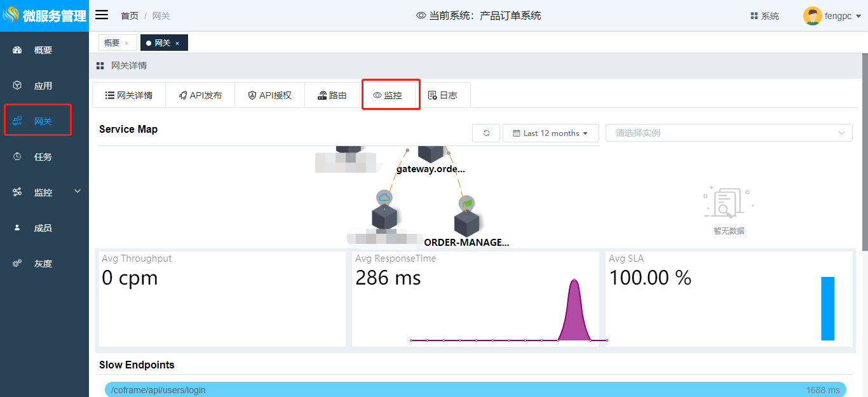This screenshot has width=868, height=397.
Task: Click the refresh icon in Service Map
Action: pos(486,133)
